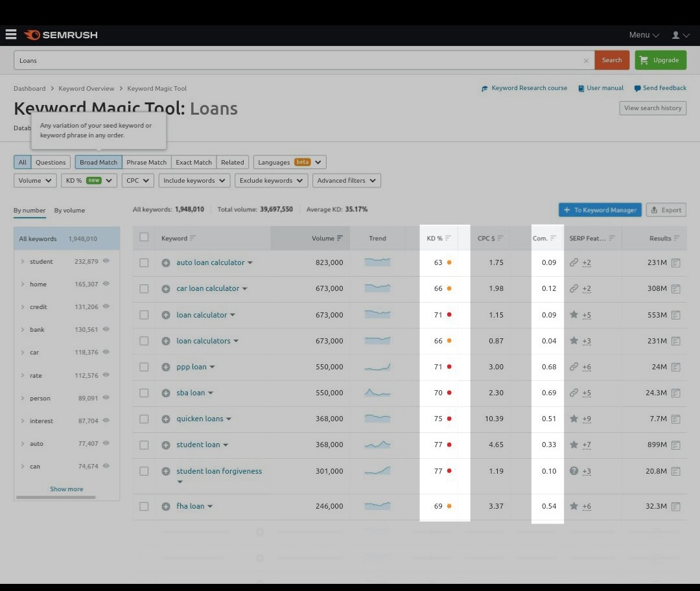700x591 pixels.
Task: Click the Export button
Action: 666,210
